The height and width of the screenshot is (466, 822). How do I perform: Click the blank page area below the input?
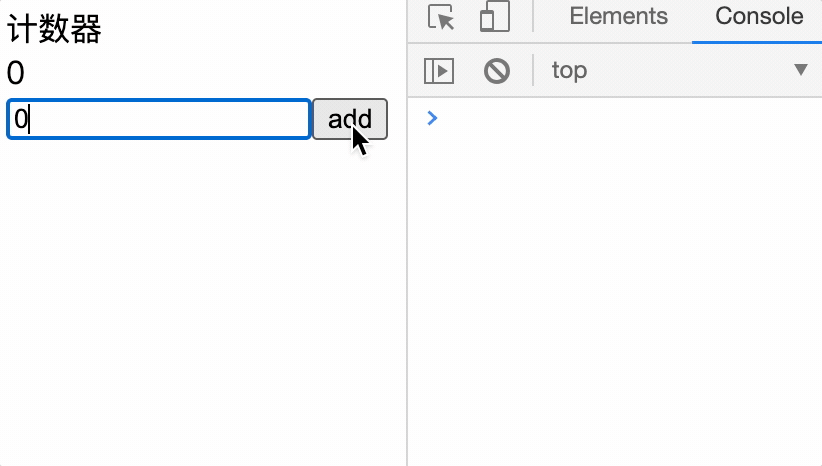coord(200,300)
